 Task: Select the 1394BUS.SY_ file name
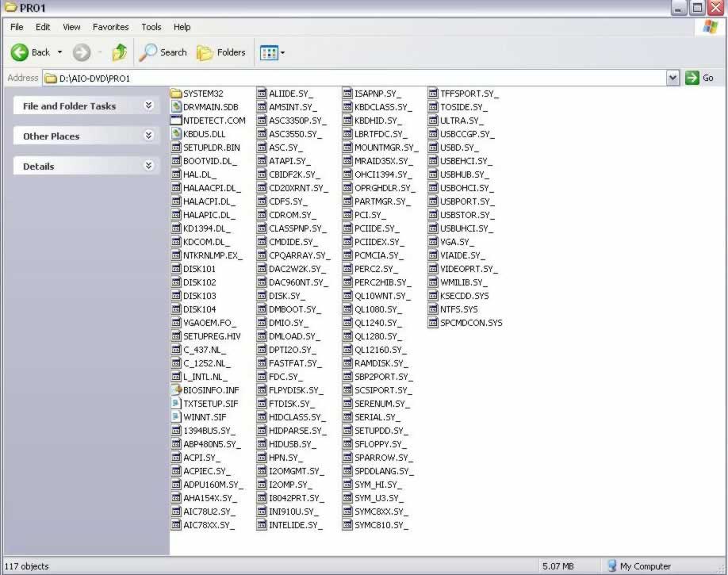pyautogui.click(x=209, y=431)
